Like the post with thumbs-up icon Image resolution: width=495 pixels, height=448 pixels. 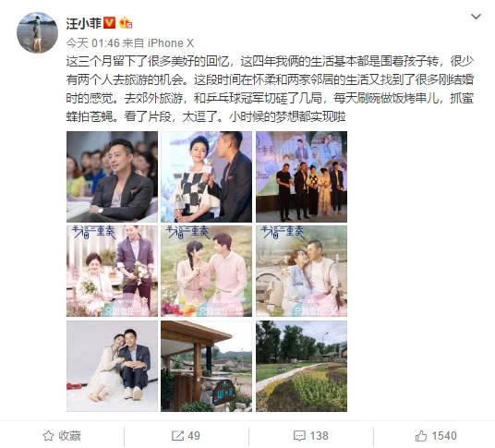tap(421, 436)
